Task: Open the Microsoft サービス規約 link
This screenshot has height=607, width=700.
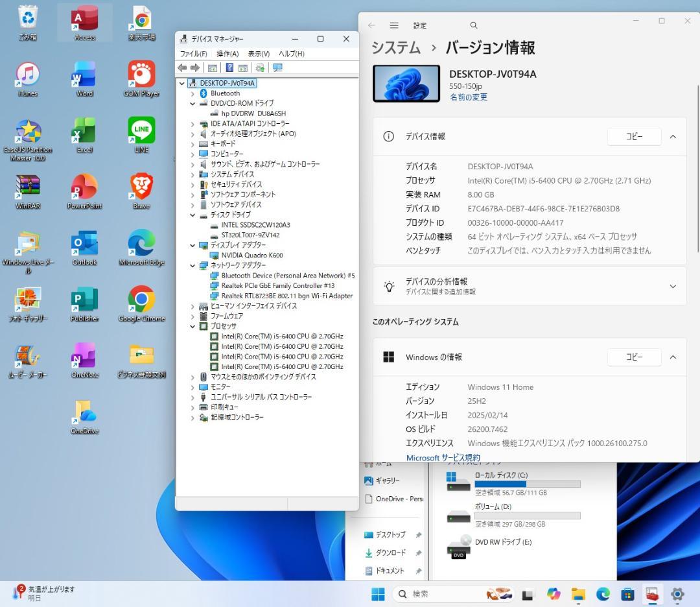Action: click(x=443, y=457)
